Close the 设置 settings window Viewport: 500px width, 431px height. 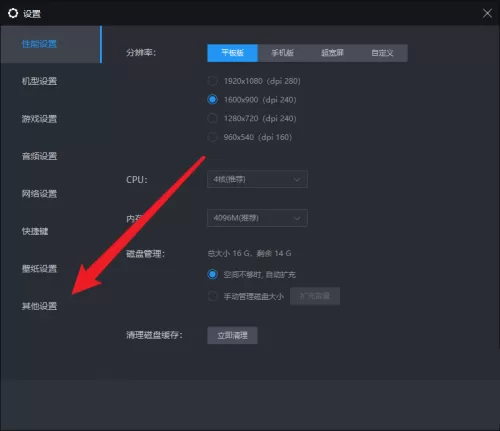point(487,13)
